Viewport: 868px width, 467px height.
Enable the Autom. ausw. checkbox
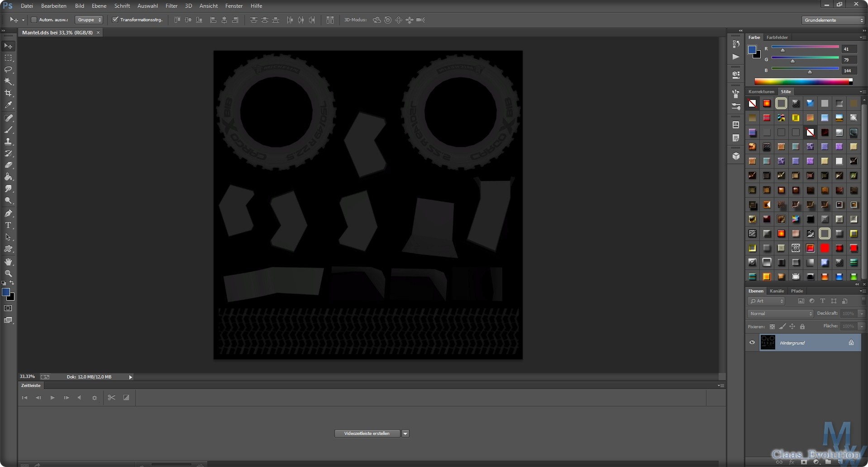click(x=34, y=20)
